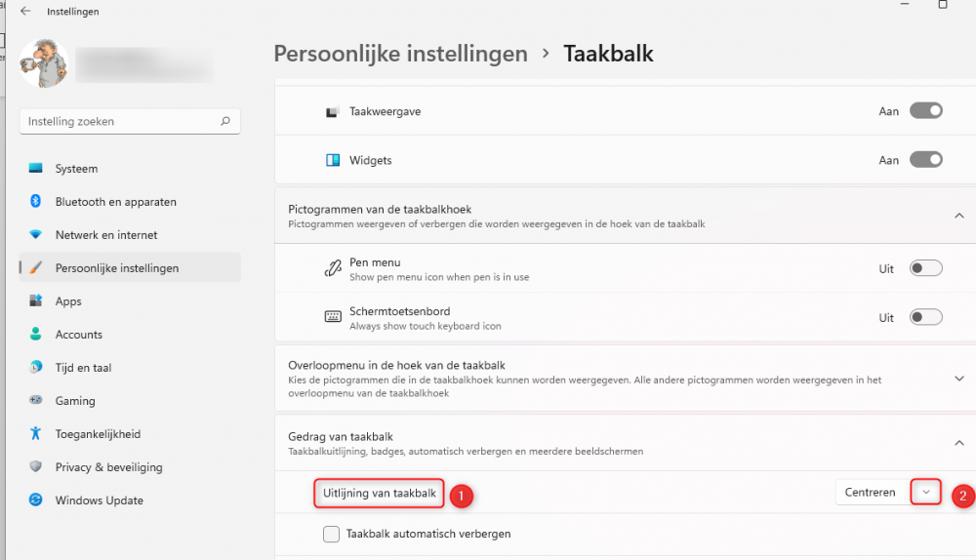Screen dimensions: 976x560
Task: Click the Windows Update sync icon
Action: click(36, 500)
